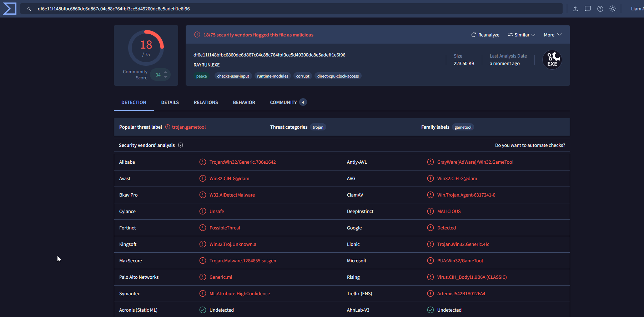The height and width of the screenshot is (317, 644).
Task: Click the 223.50 KB size value
Action: coord(464,63)
